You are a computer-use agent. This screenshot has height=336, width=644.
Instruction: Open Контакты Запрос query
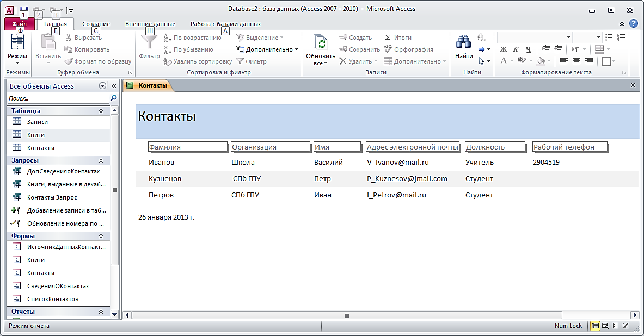[58, 197]
